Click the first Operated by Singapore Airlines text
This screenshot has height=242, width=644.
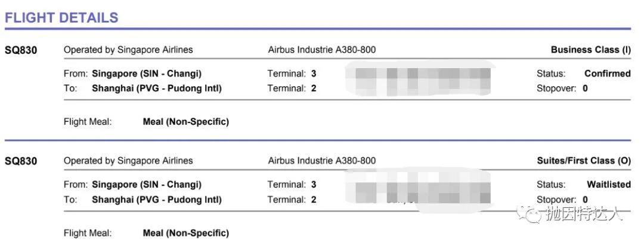pos(128,50)
